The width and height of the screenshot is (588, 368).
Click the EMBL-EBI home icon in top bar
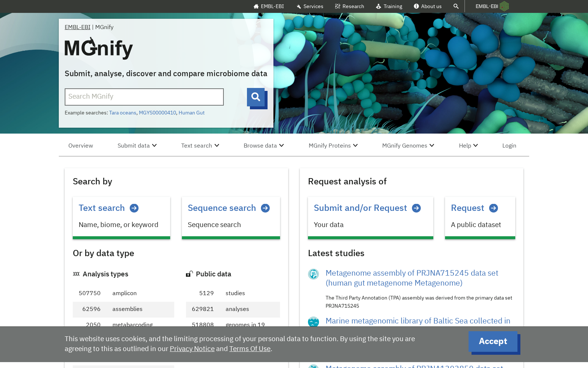coord(256,6)
